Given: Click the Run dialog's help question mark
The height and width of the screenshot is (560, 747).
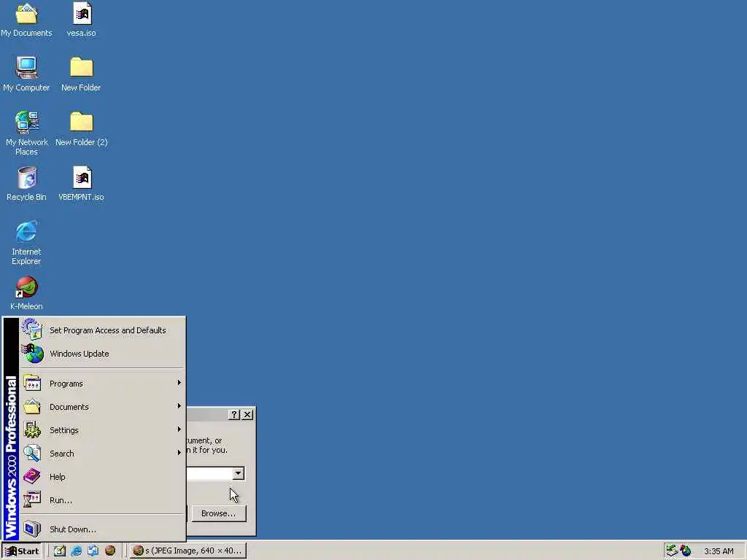Looking at the screenshot, I should [233, 414].
